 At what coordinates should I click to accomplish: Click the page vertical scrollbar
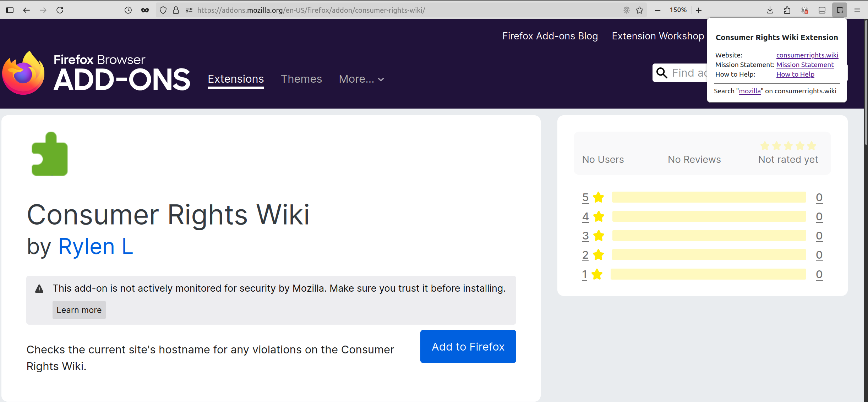click(866, 82)
